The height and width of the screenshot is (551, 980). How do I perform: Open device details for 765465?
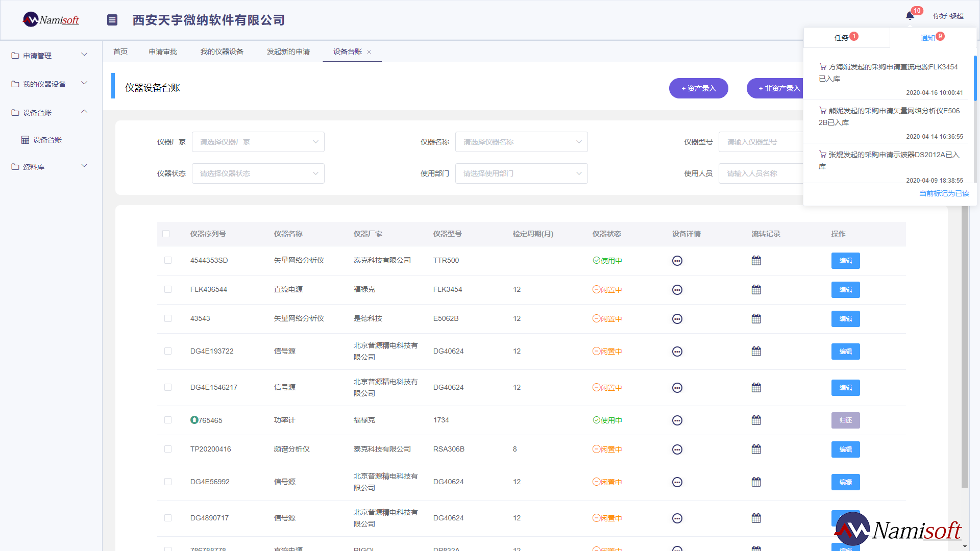click(x=677, y=420)
